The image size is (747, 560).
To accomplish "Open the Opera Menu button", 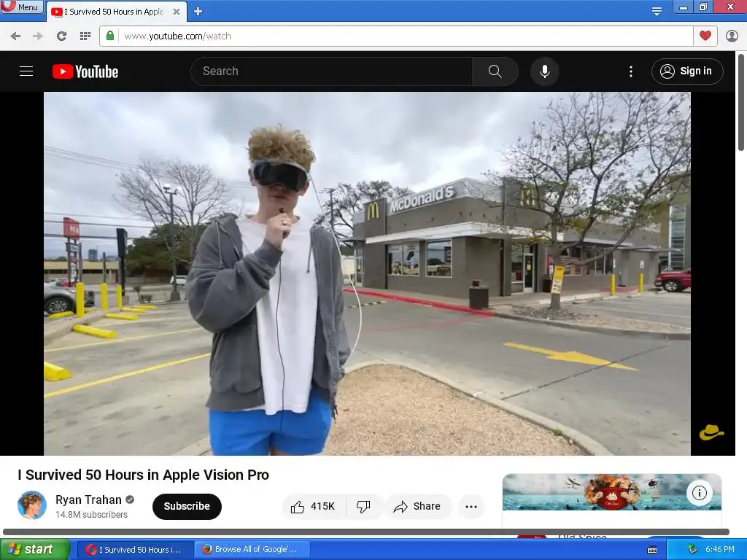I will click(22, 7).
